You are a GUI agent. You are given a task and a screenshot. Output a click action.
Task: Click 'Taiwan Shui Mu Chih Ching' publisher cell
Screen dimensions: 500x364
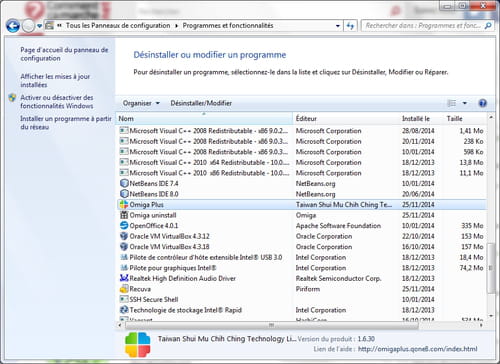click(344, 205)
